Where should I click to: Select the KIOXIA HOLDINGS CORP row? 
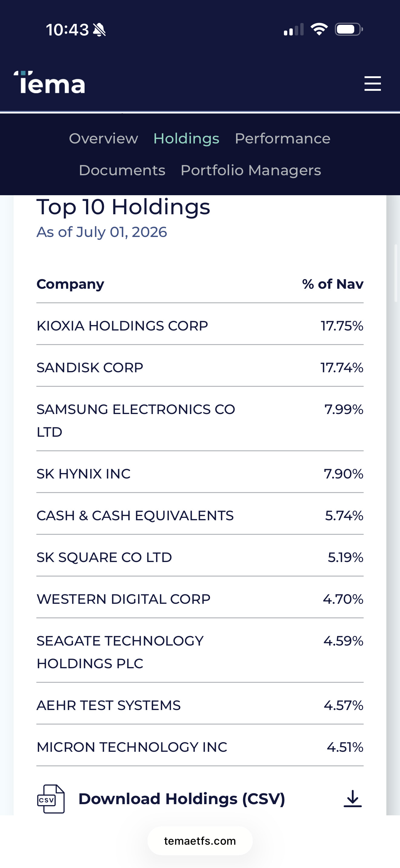[x=200, y=326]
